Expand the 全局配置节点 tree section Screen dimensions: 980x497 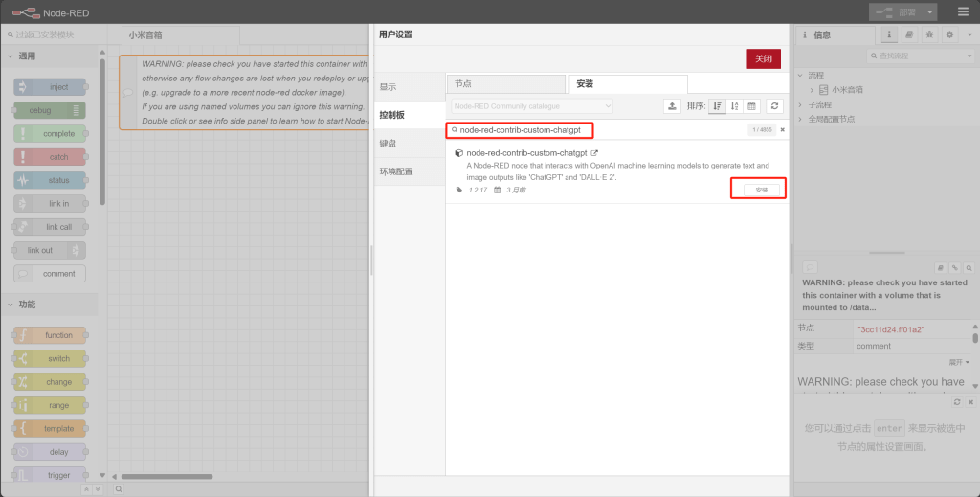(x=801, y=119)
